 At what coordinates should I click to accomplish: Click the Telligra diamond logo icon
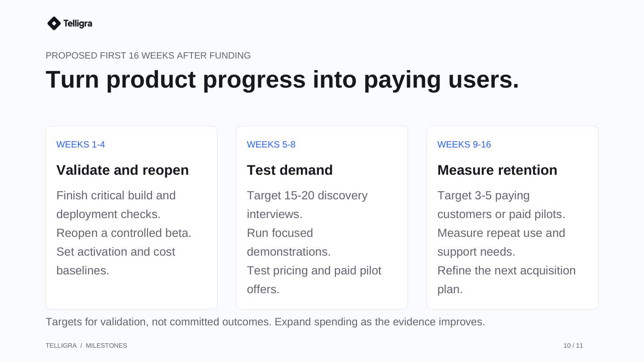click(x=54, y=23)
